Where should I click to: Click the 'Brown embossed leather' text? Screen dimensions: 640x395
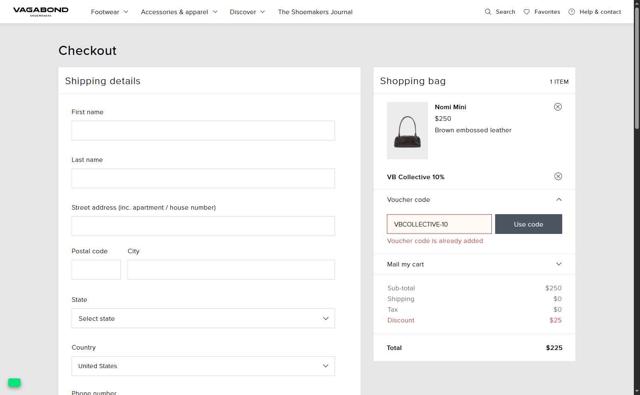tap(473, 130)
